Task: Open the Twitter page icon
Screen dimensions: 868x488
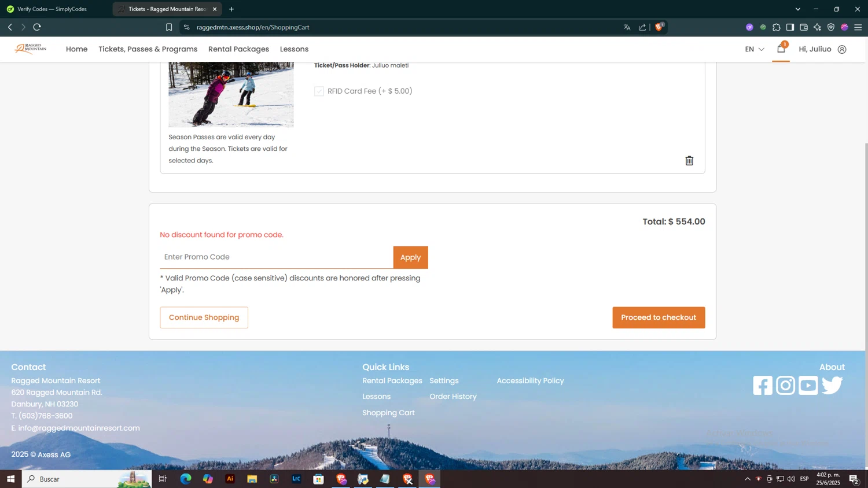Action: [x=832, y=385]
